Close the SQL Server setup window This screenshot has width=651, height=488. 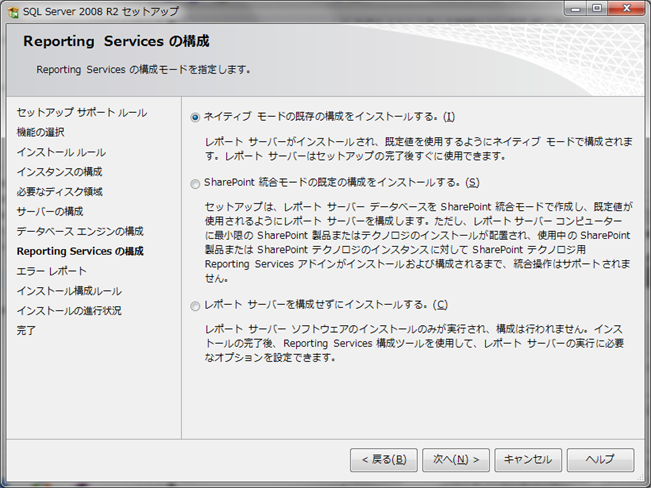point(627,9)
